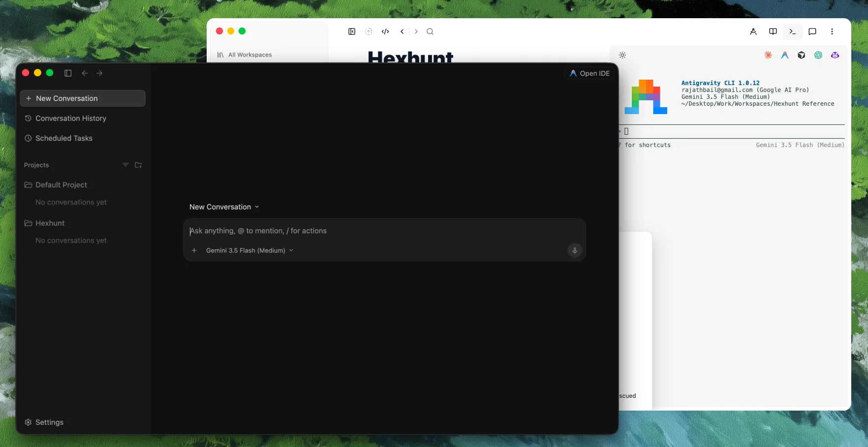Click the microphone voice input button
The height and width of the screenshot is (447, 868).
[574, 250]
